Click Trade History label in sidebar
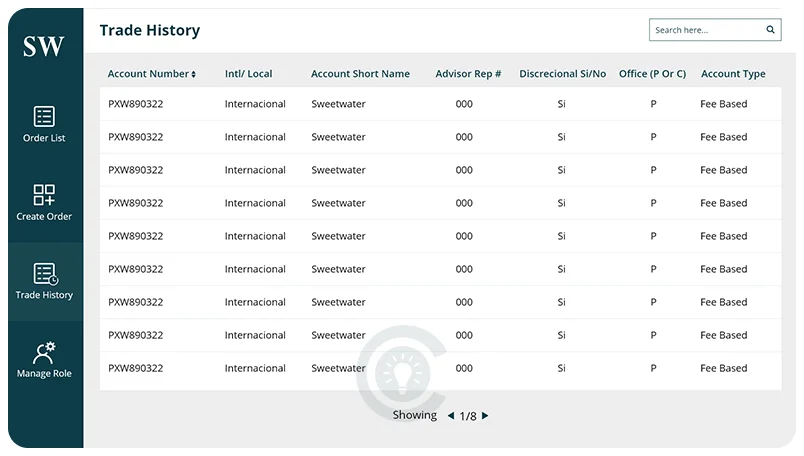804x456 pixels. [x=44, y=295]
